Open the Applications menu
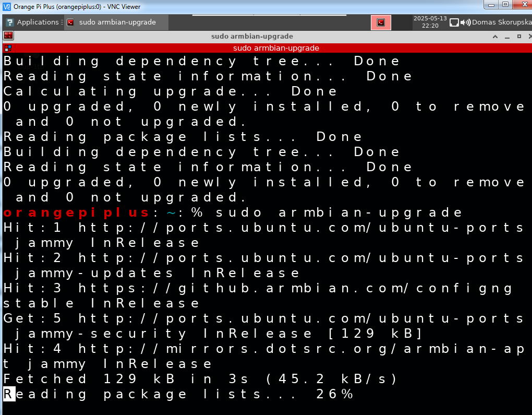 (34, 22)
